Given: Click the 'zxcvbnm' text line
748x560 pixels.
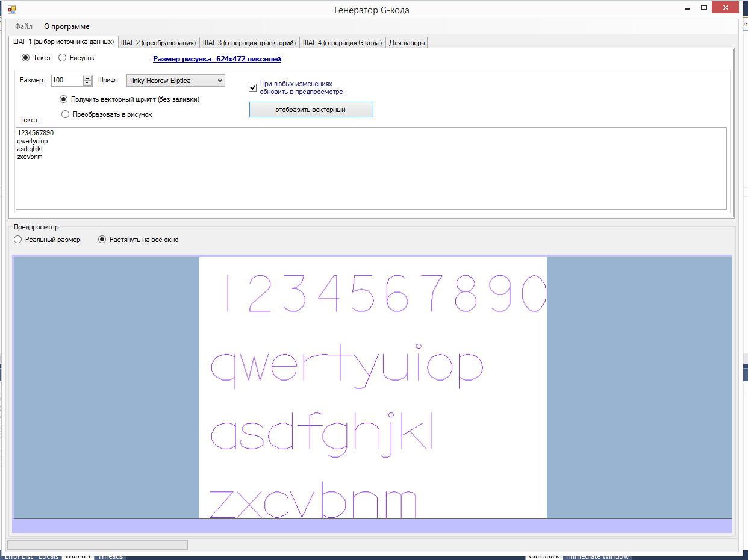Looking at the screenshot, I should [30, 157].
